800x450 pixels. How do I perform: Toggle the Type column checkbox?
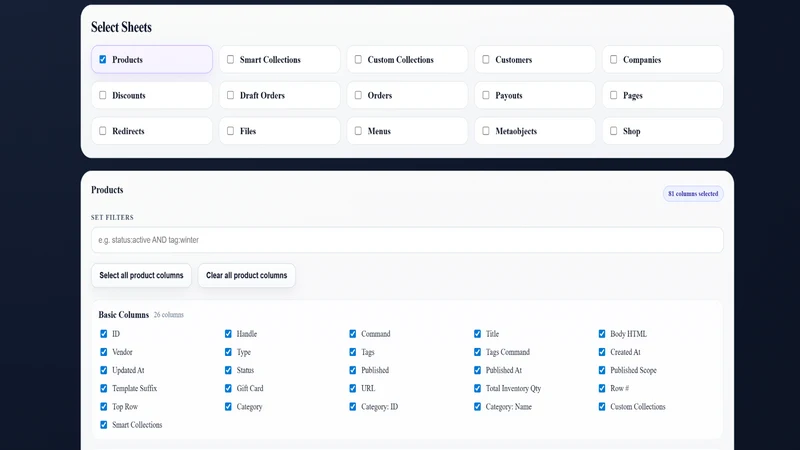coord(228,352)
